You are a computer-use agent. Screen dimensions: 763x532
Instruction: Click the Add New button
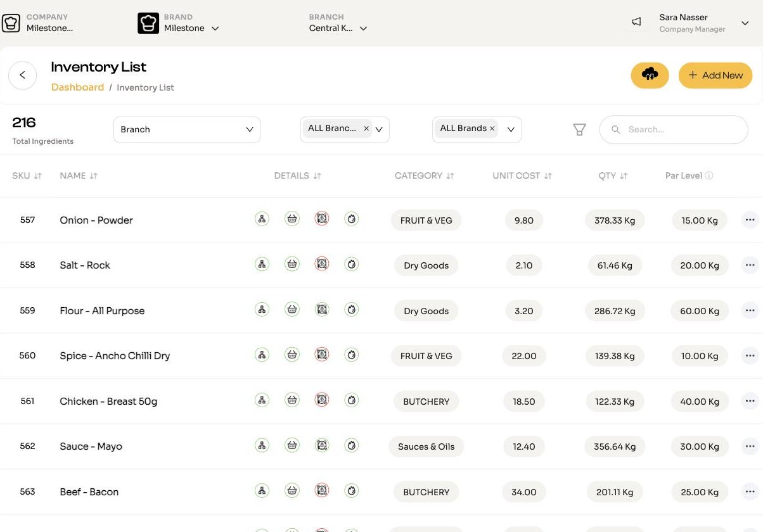pos(715,75)
